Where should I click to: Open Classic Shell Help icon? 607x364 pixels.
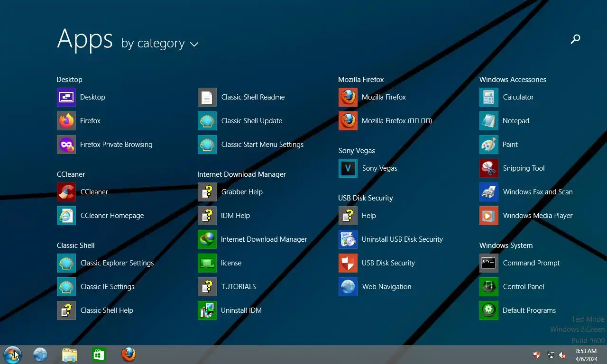(66, 310)
